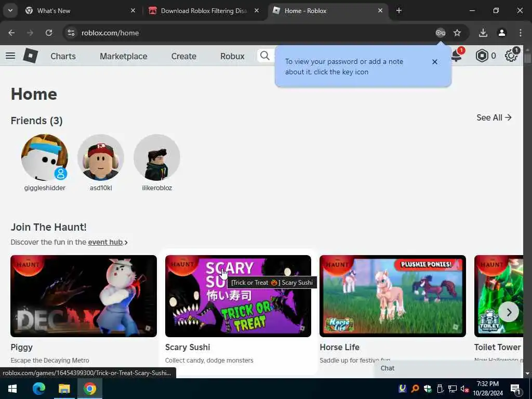Screen dimensions: 532x399
Task: Open the settings gear icon
Action: [x=511, y=56]
